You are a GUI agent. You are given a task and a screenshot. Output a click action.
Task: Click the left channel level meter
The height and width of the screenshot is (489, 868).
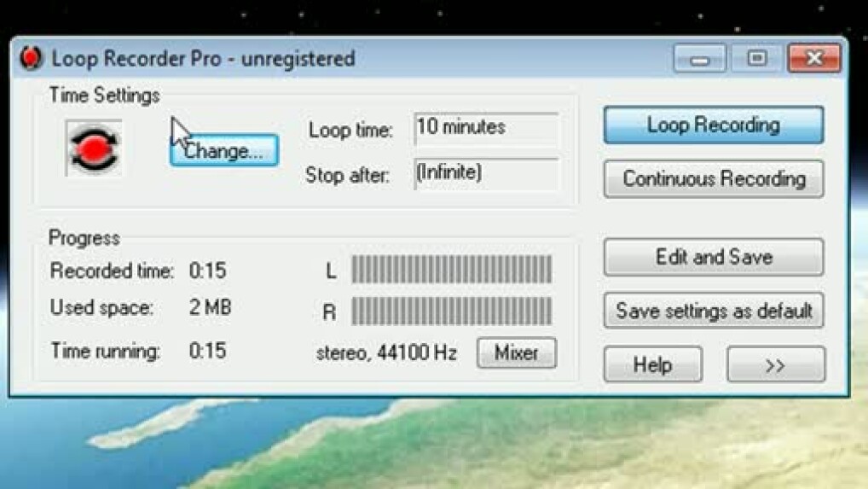452,269
